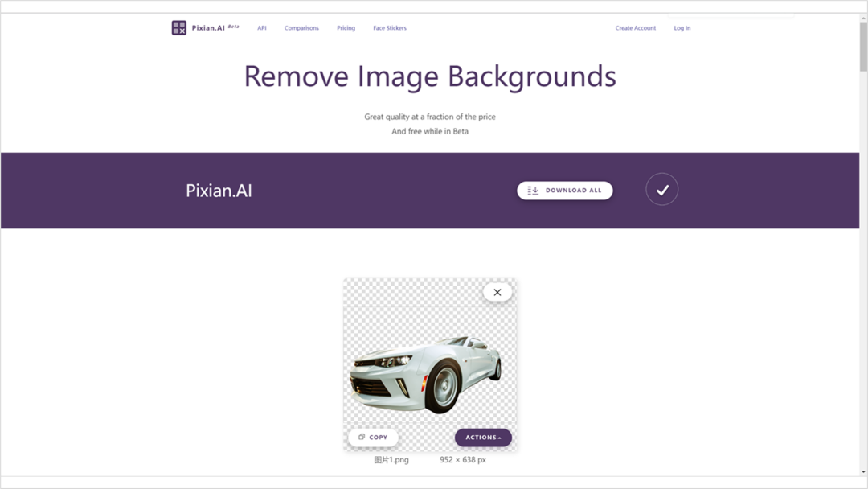Click the Log In link
Screen dimensions: 868x489
tap(682, 28)
